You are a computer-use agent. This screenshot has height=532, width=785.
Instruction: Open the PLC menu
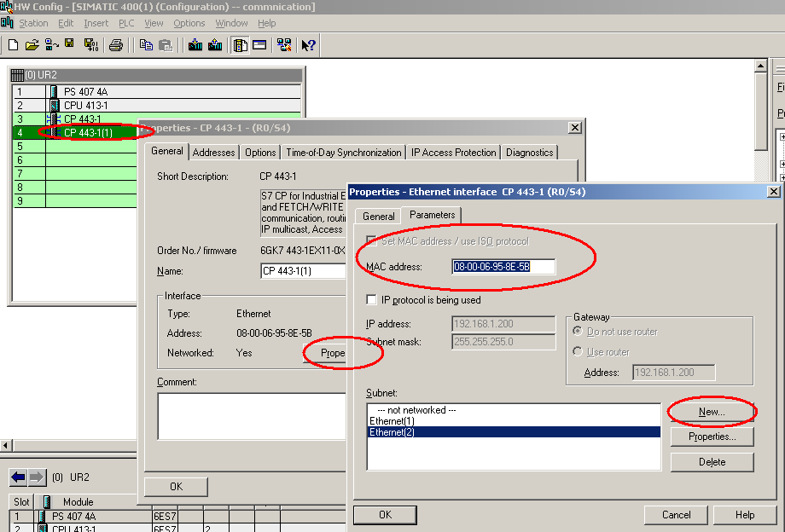[126, 23]
